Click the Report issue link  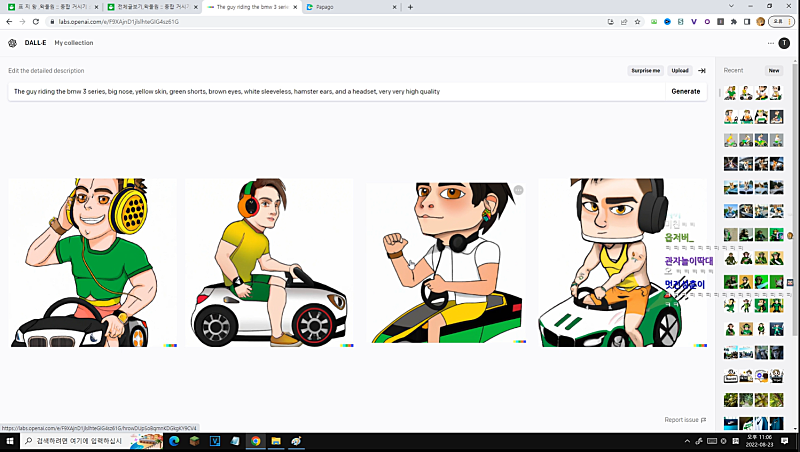tap(685, 420)
